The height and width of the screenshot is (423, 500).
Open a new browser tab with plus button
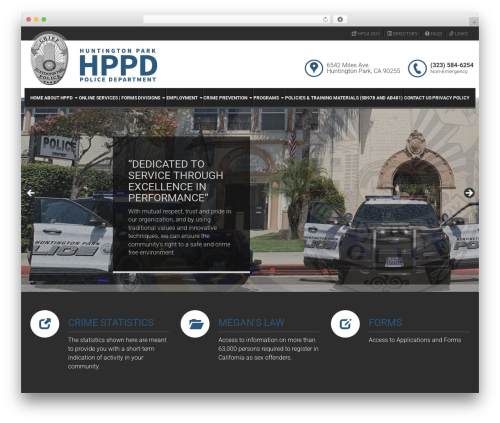(x=474, y=22)
